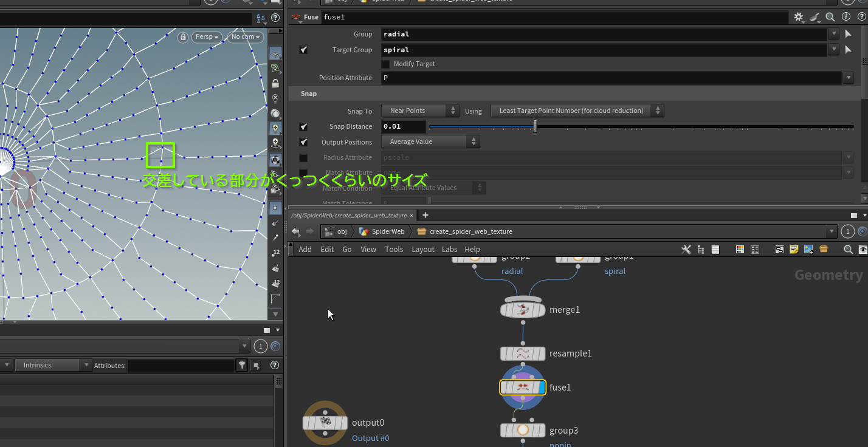Open the Persp viewport menu

(208, 37)
